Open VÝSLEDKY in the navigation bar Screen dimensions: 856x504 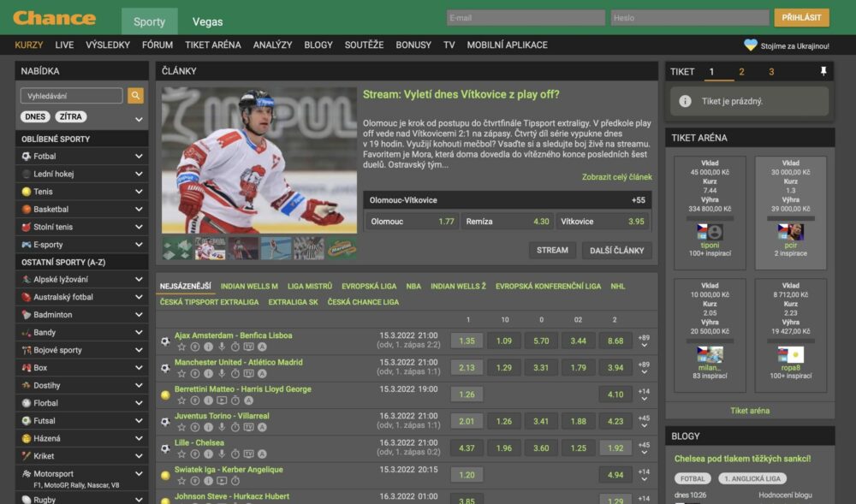[x=108, y=45]
